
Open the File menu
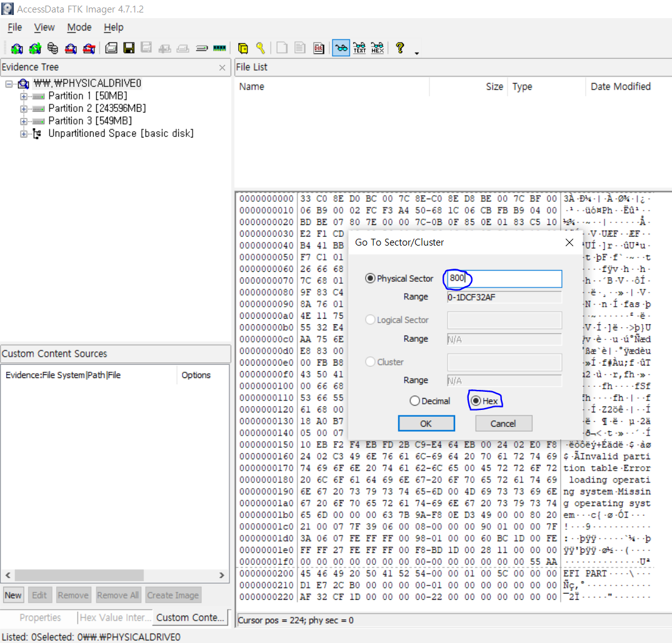point(14,27)
